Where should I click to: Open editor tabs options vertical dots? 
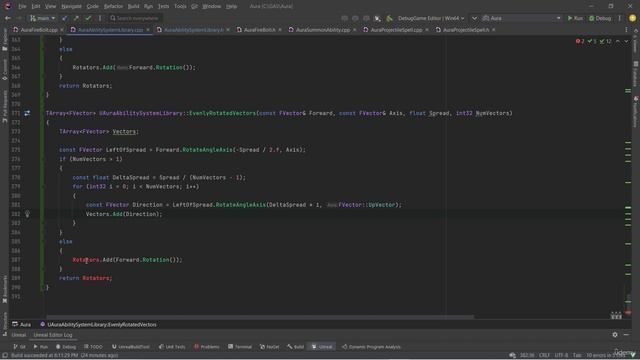[626, 30]
